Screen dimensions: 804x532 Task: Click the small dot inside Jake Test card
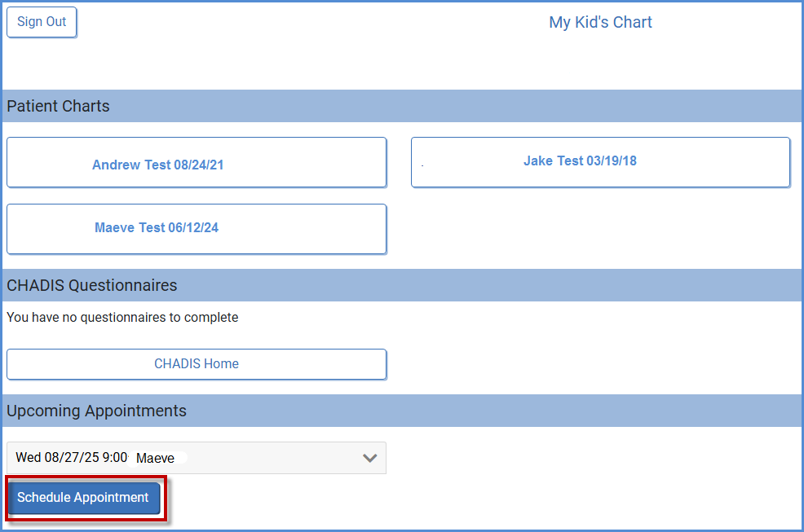click(x=422, y=165)
